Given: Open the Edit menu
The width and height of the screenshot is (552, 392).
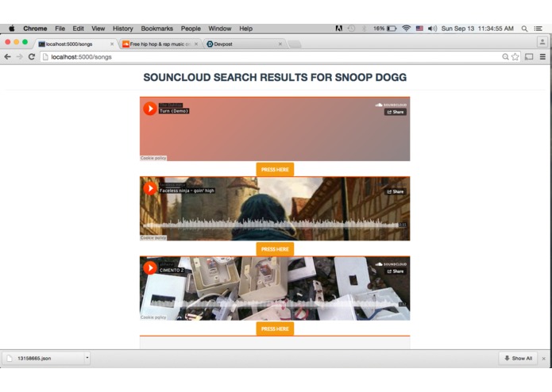Looking at the screenshot, I should pos(78,29).
